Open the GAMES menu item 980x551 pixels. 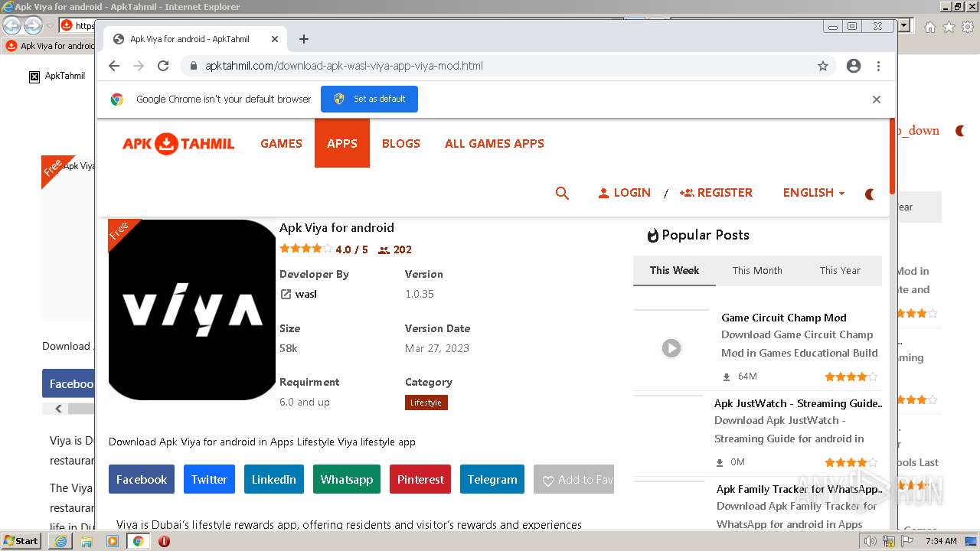point(281,143)
